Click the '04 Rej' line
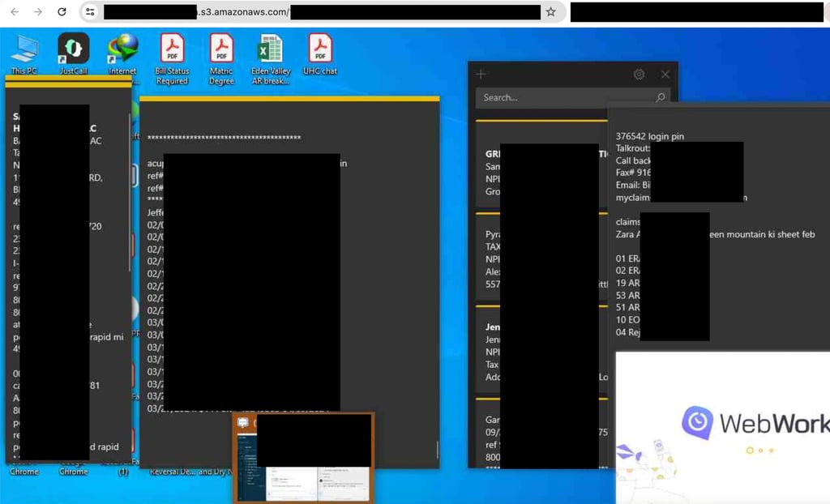The height and width of the screenshot is (504, 830). click(628, 332)
